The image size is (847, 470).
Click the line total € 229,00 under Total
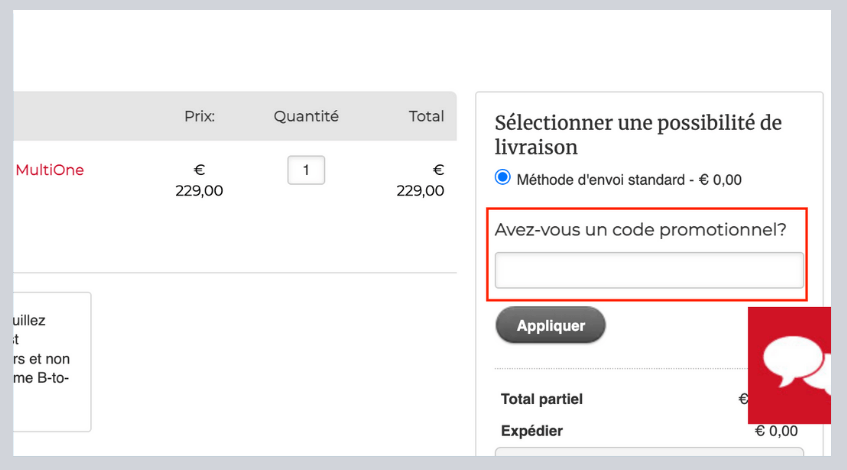pyautogui.click(x=421, y=180)
